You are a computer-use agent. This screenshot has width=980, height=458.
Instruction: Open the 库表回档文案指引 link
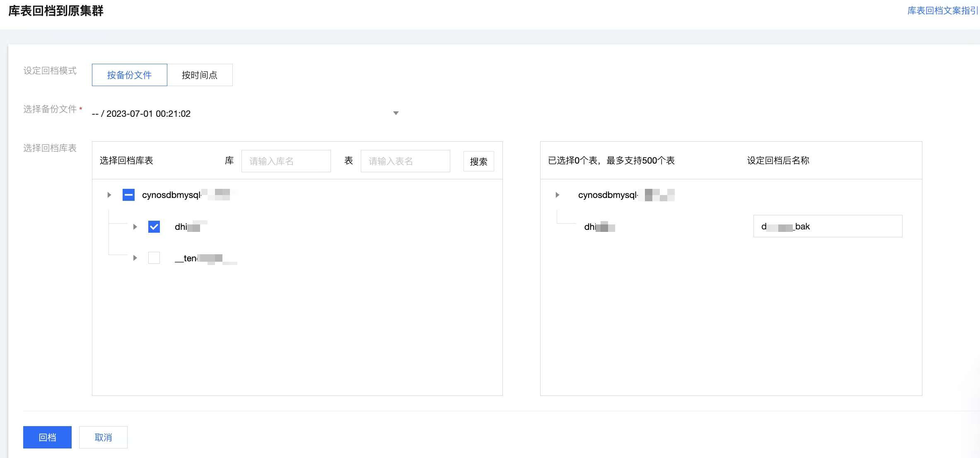click(942, 10)
